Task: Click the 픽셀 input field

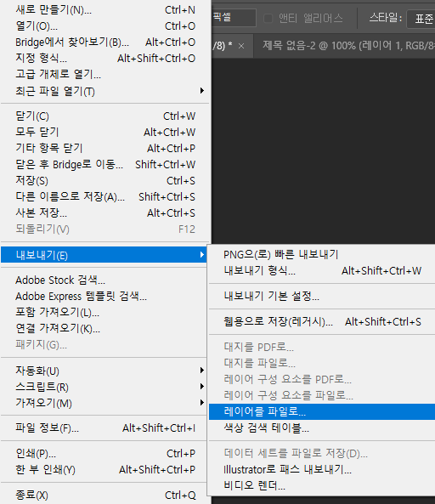Action: coord(234,17)
